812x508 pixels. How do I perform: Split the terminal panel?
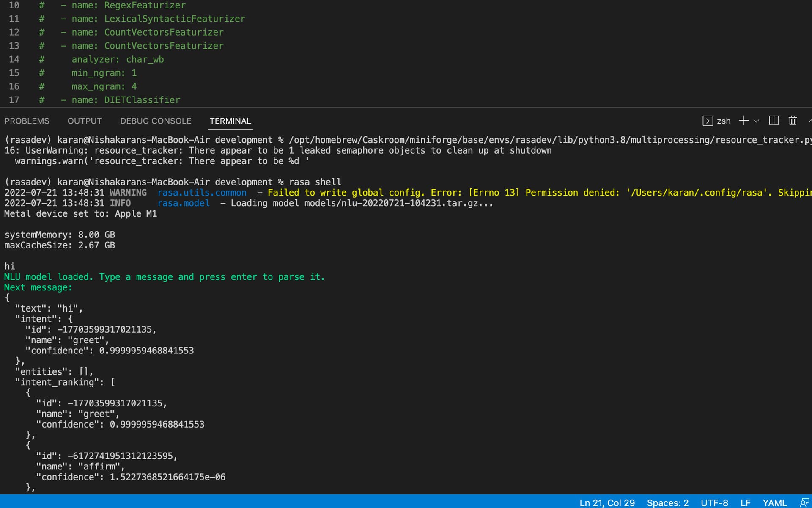774,121
